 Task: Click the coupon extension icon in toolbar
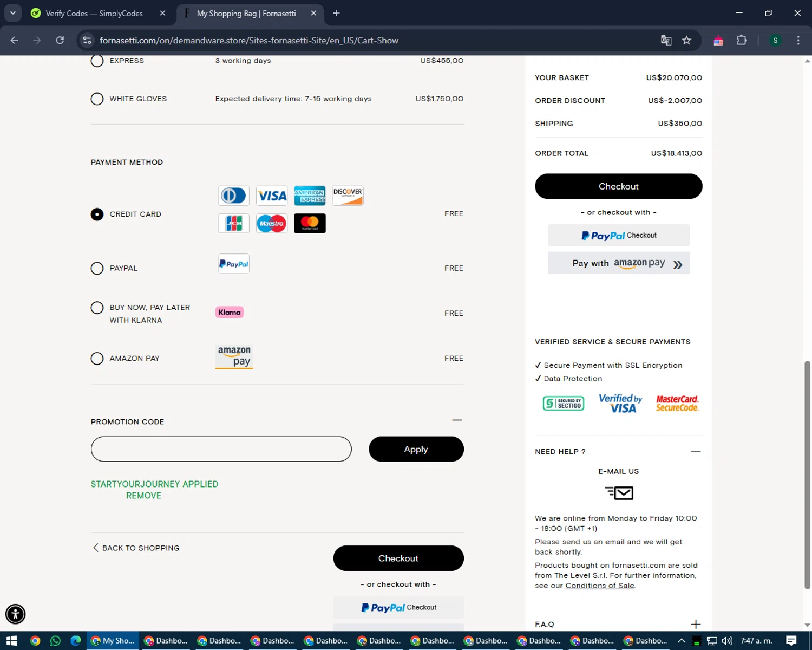click(718, 41)
